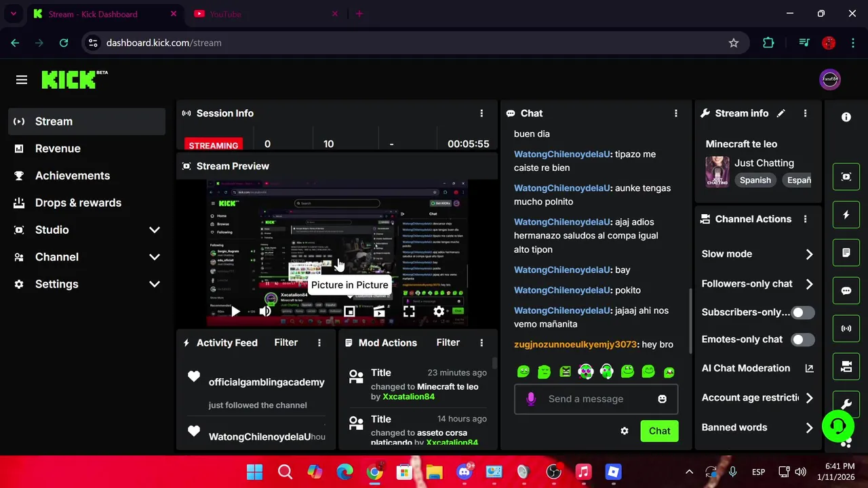Open Mod Actions three-dot menu
868x488 pixels.
tap(481, 343)
